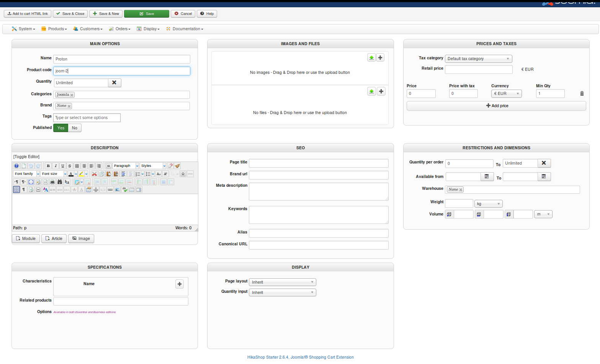Open the Tax category dropdown

click(x=478, y=59)
